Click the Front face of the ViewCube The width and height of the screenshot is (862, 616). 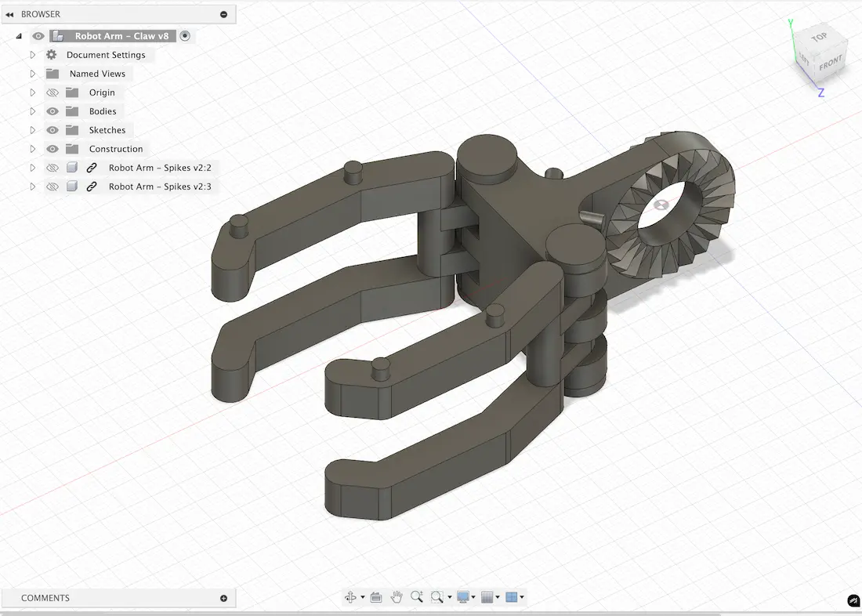coord(831,64)
